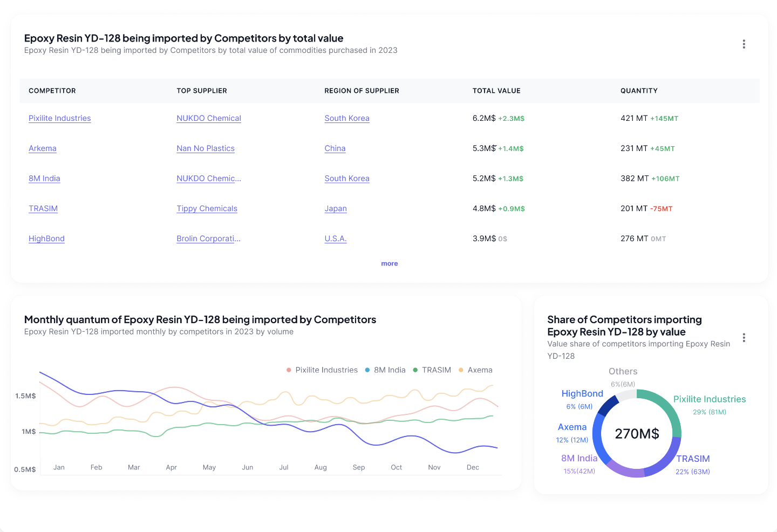
Task: Toggle the 8M India series in the chart legend
Action: 385,370
